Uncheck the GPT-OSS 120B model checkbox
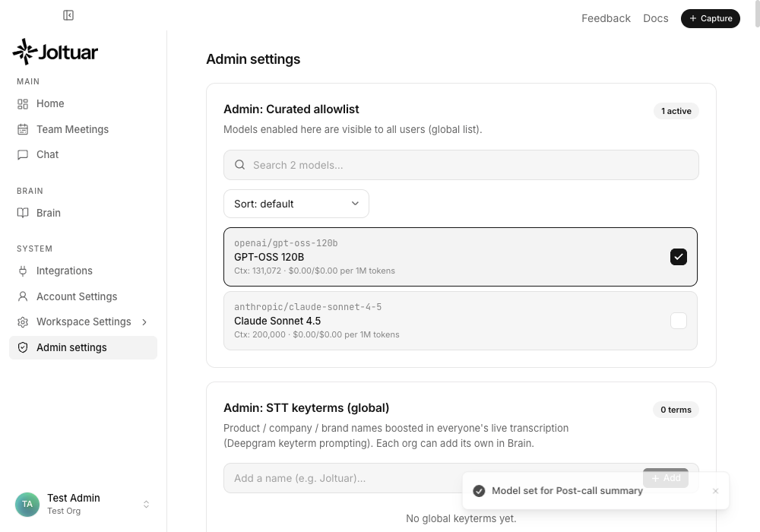 pyautogui.click(x=679, y=257)
